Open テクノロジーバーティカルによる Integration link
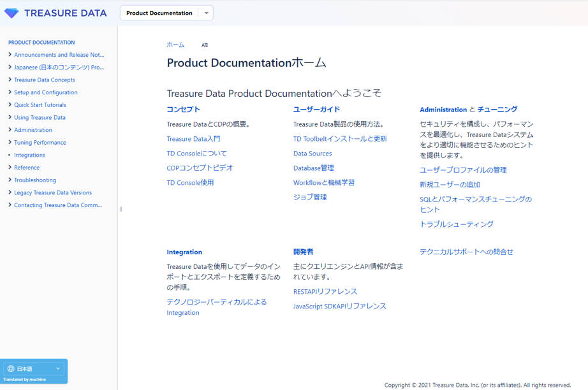The image size is (588, 390). pos(217,307)
